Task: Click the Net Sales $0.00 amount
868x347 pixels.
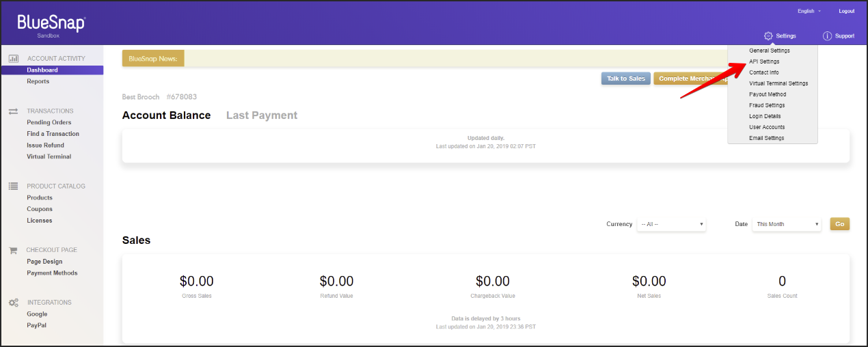Action: tap(649, 281)
